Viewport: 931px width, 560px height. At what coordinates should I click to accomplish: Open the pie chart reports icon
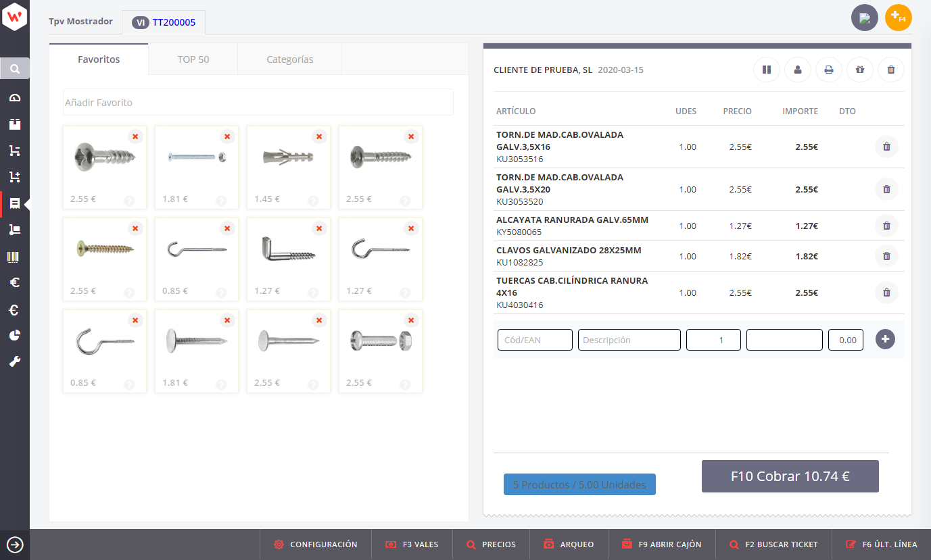[15, 336]
